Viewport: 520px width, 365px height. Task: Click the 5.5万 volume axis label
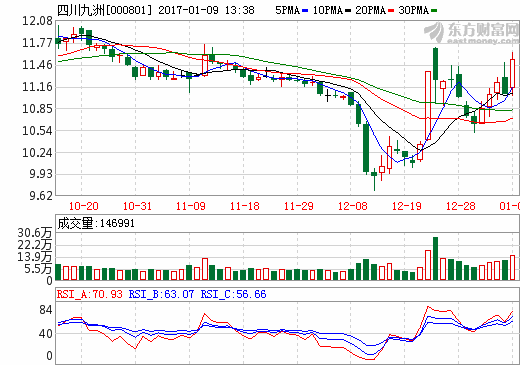[38, 269]
